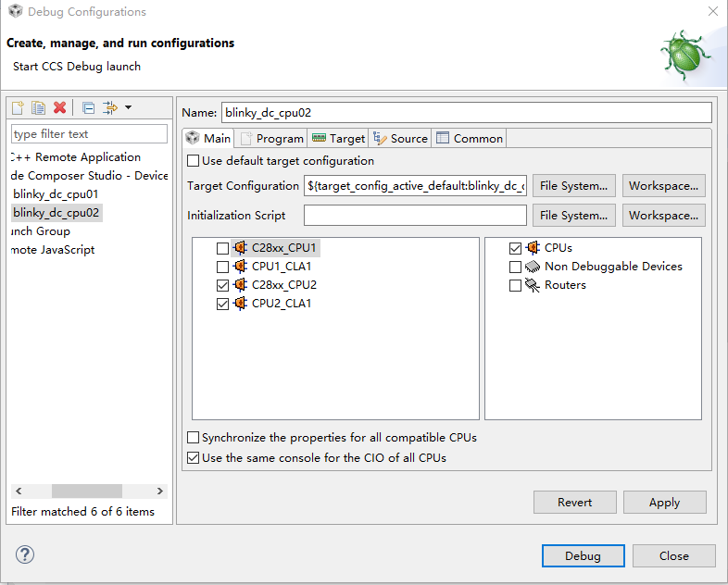Click the Duplicate configuration icon
Screen dimensions: 728x585
39,107
